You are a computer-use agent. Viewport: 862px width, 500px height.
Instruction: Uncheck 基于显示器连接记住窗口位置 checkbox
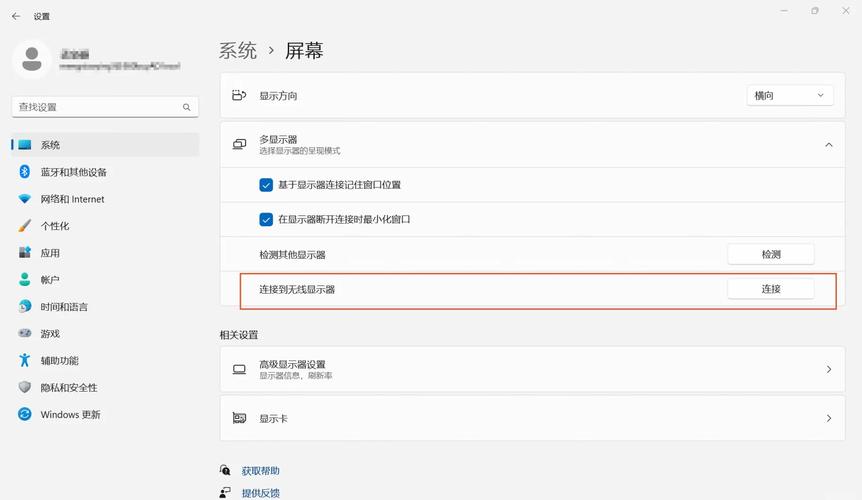(x=266, y=185)
